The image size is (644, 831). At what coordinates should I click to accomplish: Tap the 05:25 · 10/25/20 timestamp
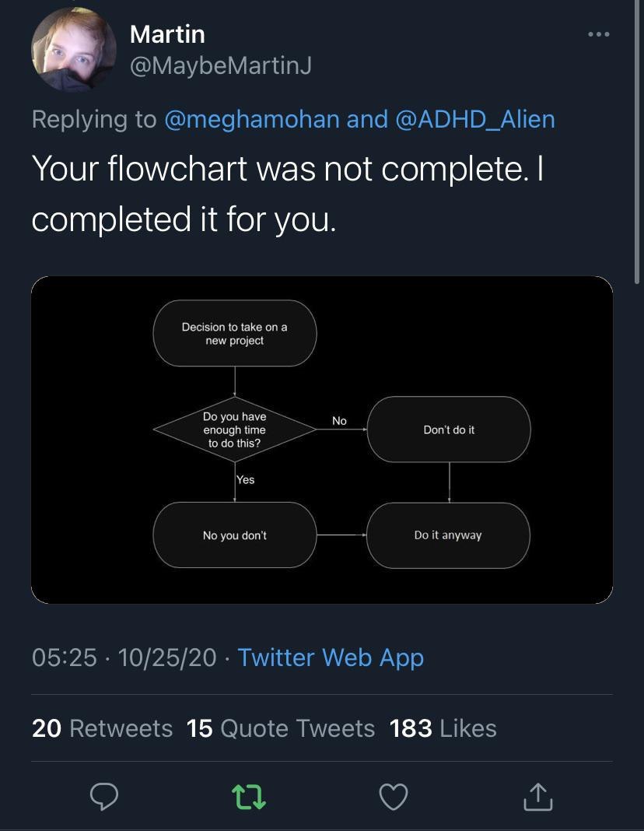point(124,657)
